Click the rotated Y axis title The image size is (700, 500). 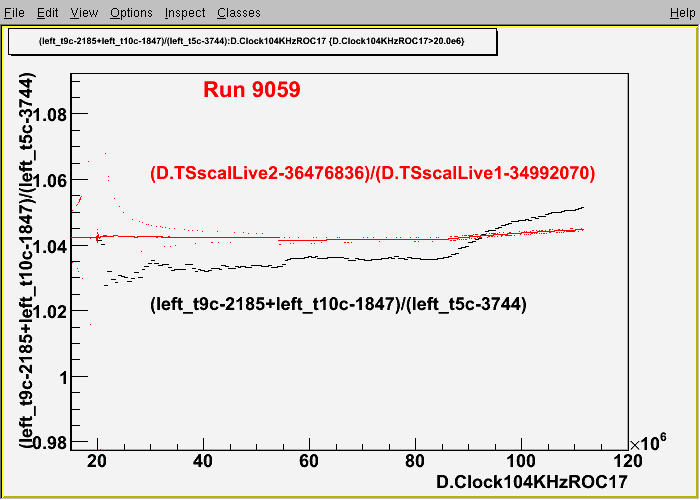[x=26, y=261]
